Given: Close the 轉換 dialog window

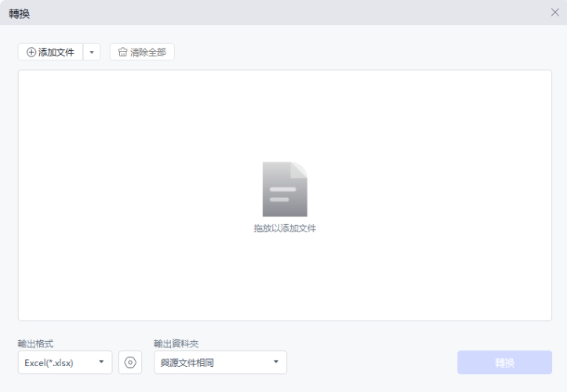Looking at the screenshot, I should [555, 13].
